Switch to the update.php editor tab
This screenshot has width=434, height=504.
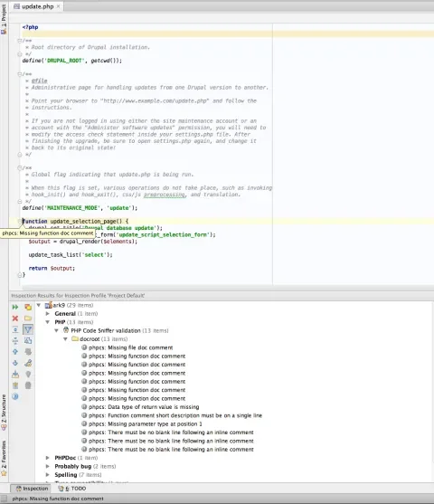click(x=37, y=6)
